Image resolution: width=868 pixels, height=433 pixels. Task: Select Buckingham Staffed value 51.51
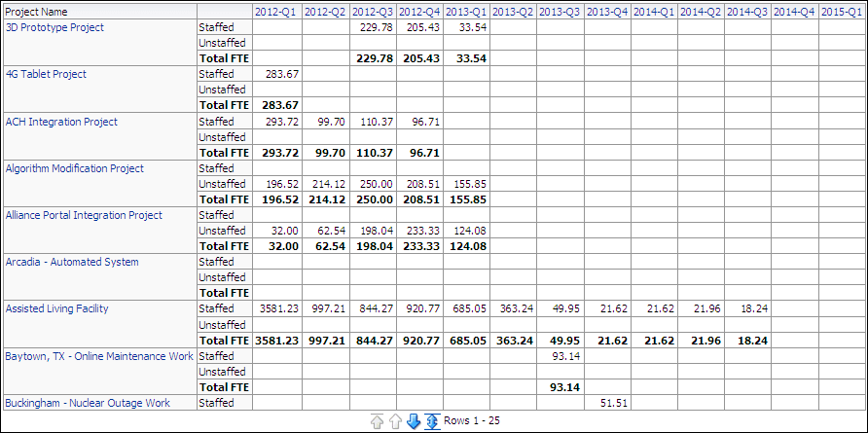coord(614,403)
